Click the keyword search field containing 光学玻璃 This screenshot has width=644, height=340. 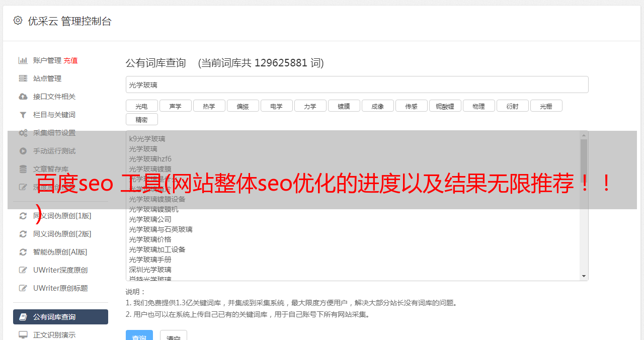click(x=357, y=84)
